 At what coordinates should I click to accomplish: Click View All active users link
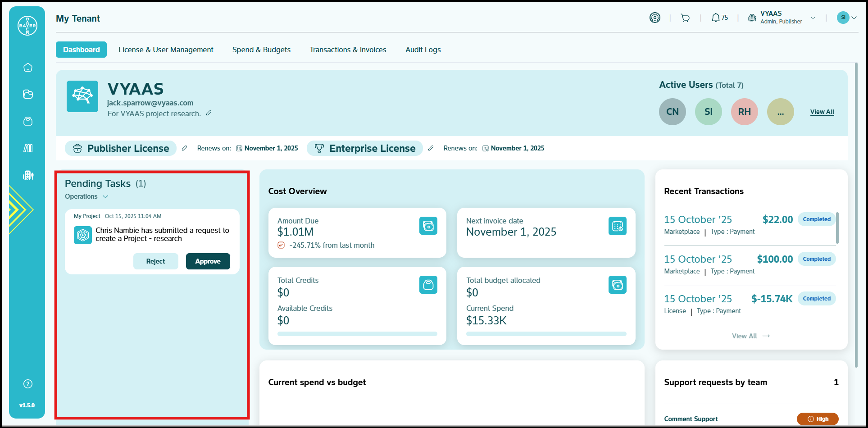click(822, 112)
